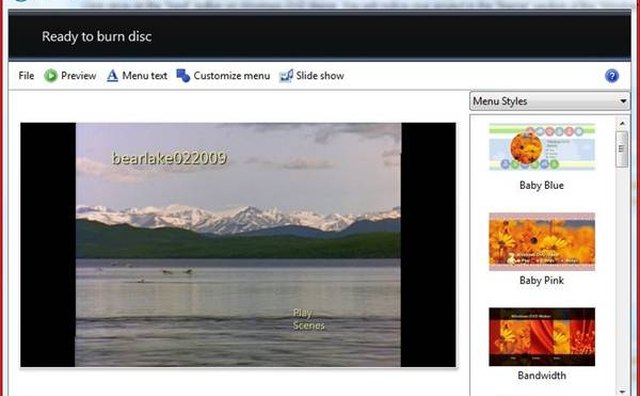640x396 pixels.
Task: Click the Customize menu icon
Action: click(x=183, y=76)
